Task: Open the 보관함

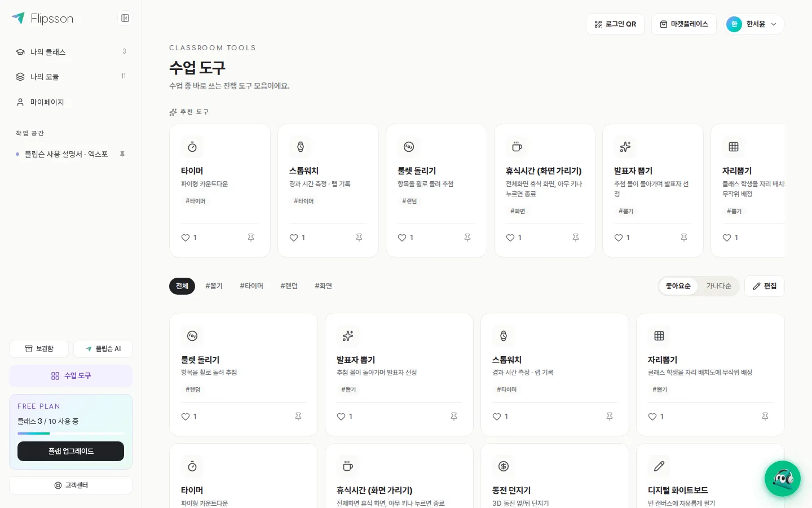Action: coord(39,349)
